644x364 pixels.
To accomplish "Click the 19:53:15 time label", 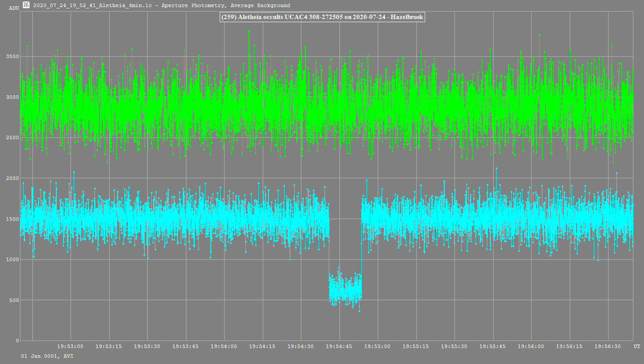I will (109, 346).
